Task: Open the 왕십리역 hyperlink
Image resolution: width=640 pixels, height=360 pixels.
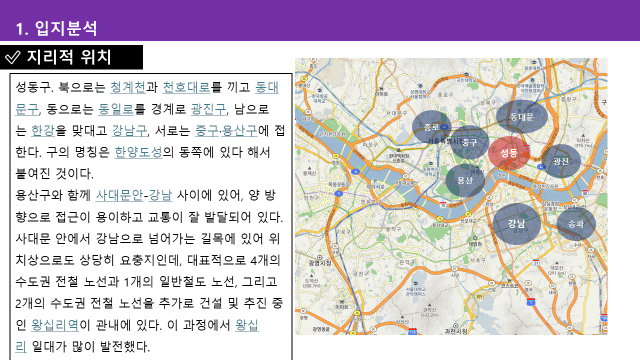Action: pos(55,325)
